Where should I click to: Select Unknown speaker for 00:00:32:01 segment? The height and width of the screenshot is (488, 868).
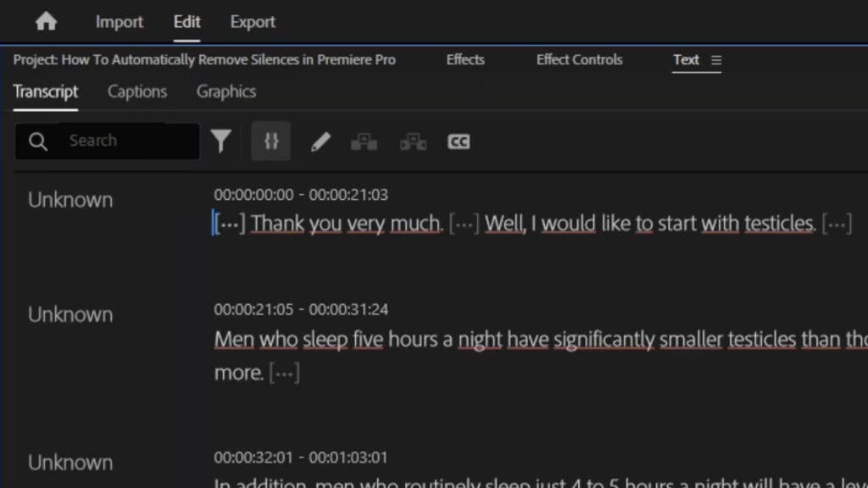(x=70, y=463)
